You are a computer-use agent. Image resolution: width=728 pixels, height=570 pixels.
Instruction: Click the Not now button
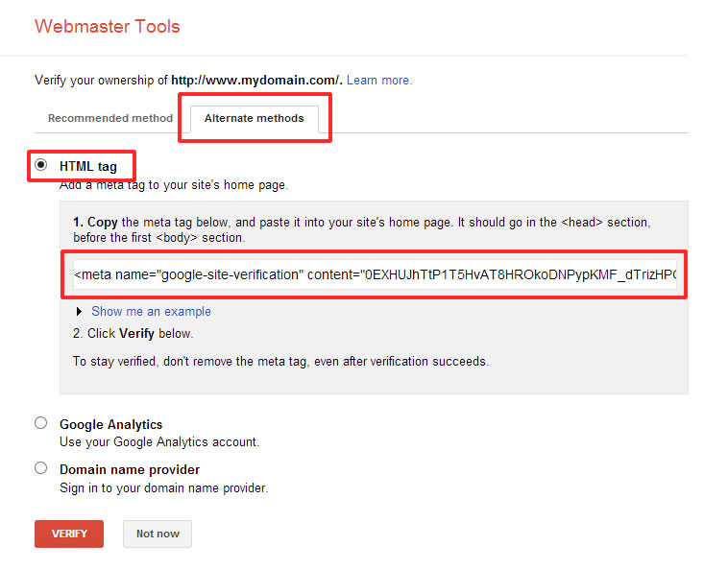tap(157, 534)
